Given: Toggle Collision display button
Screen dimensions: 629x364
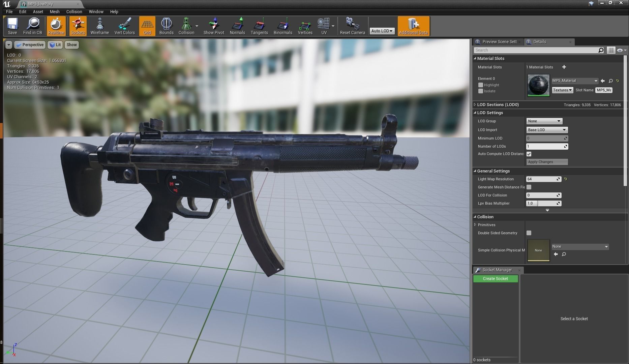Looking at the screenshot, I should point(186,26).
